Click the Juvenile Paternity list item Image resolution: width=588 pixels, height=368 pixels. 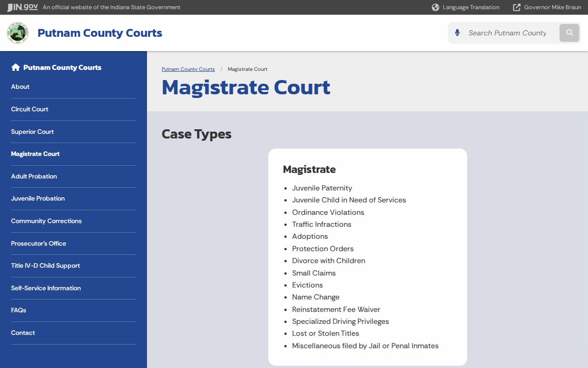tap(322, 188)
